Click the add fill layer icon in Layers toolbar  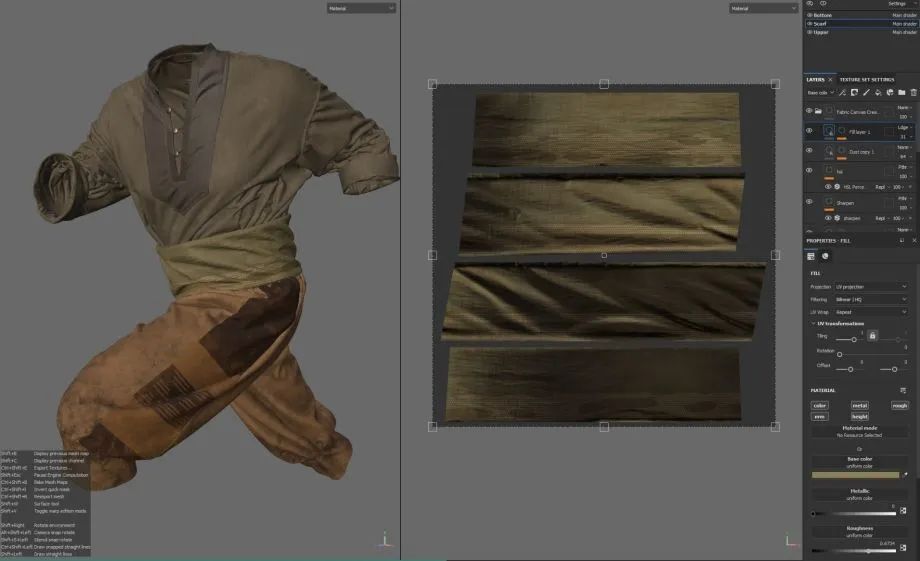pyautogui.click(x=877, y=92)
